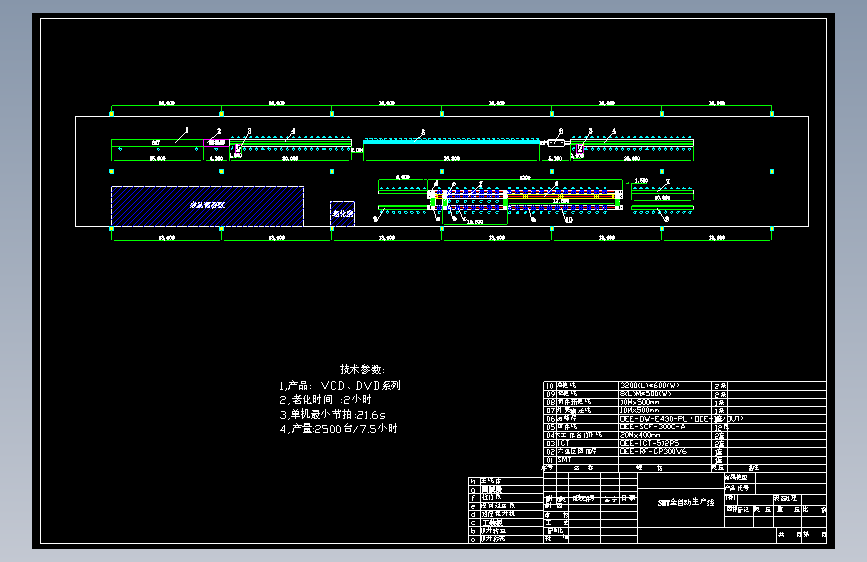Select the note "4,产量:2500台/7.5小时"
867x562 pixels.
tap(338, 429)
